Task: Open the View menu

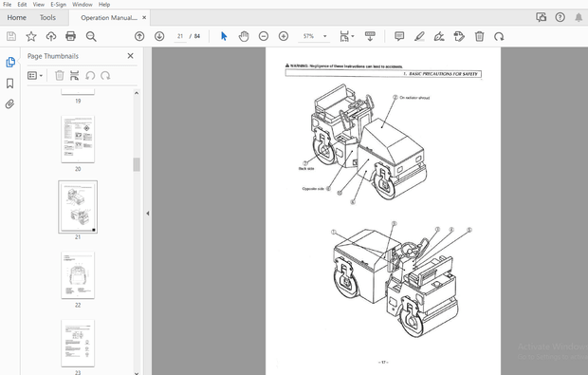Action: tap(39, 5)
